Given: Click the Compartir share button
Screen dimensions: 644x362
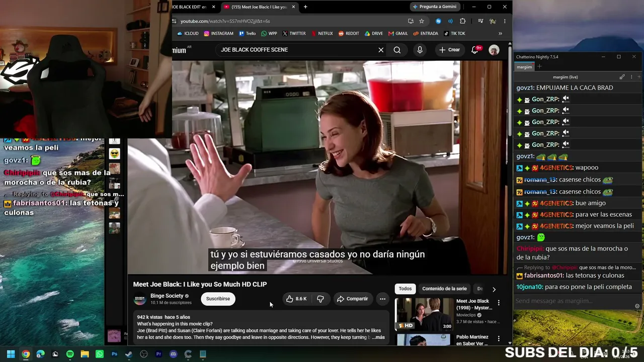Looking at the screenshot, I should pyautogui.click(x=352, y=299).
